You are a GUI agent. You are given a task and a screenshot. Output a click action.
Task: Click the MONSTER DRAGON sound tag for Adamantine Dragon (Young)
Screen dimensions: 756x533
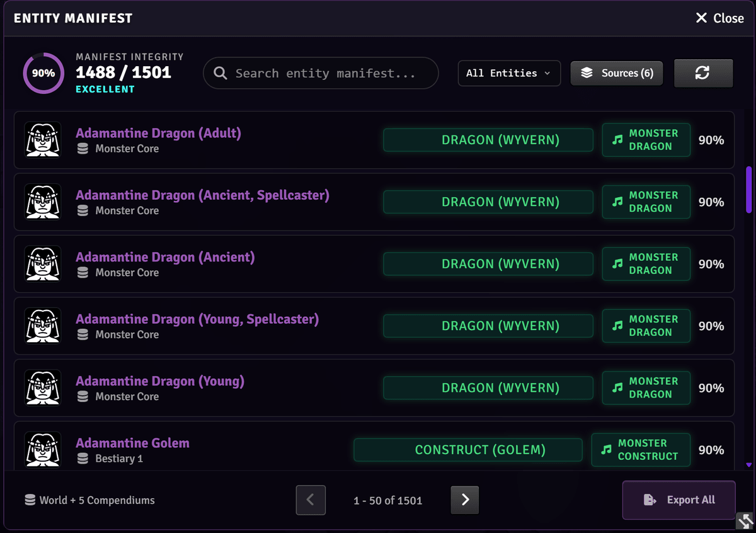pos(646,388)
